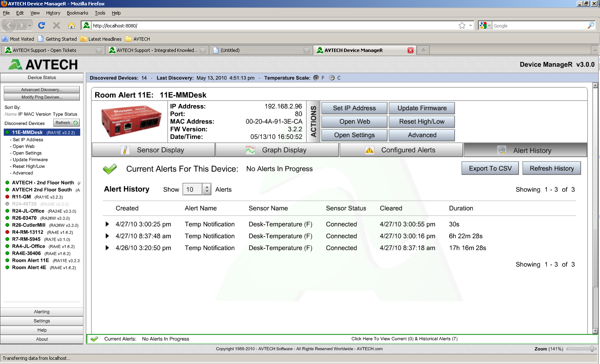Open the Bookmarks menu
The height and width of the screenshot is (364, 600).
(77, 13)
